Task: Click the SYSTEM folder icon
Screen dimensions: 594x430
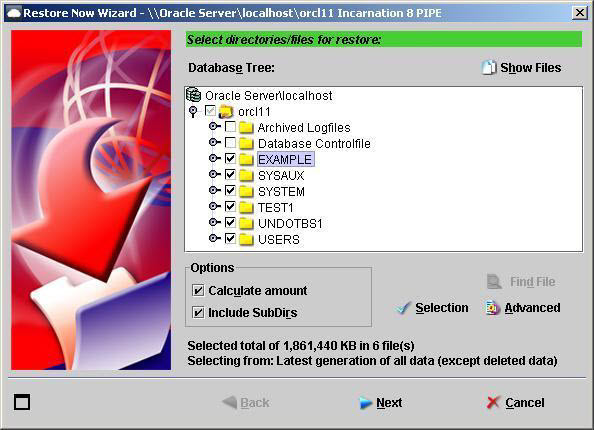Action: (246, 192)
